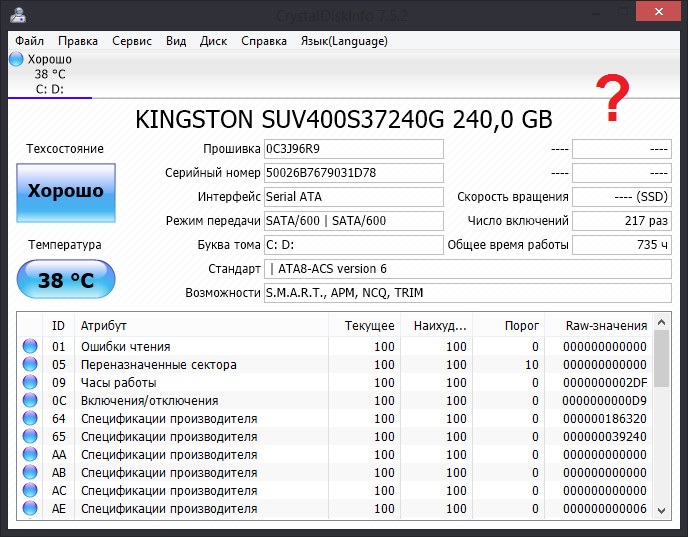Click the blue Хорошо health status button
Viewport: 688px width, 537px height.
click(x=66, y=193)
